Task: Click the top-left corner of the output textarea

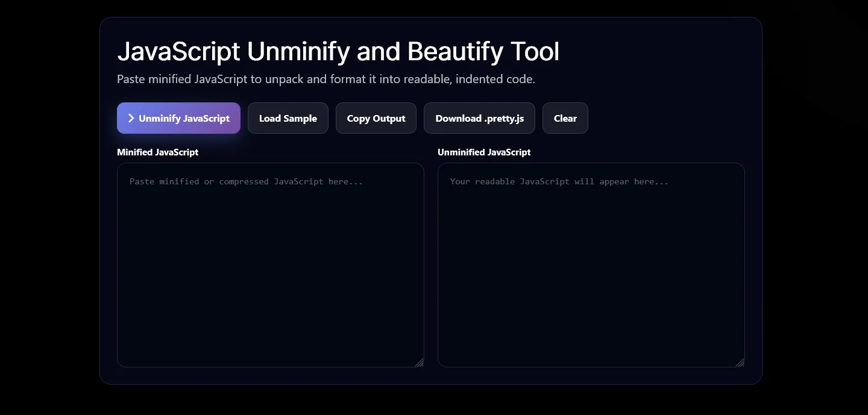Action: point(441,166)
